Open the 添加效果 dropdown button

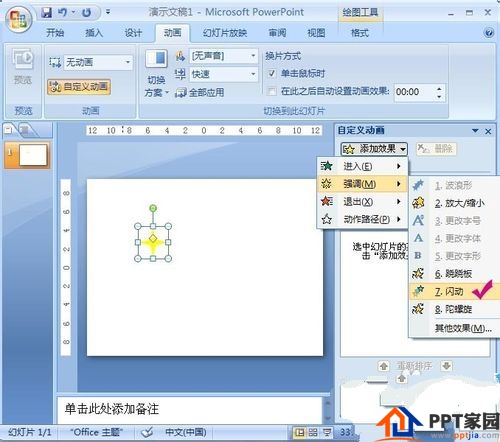[x=374, y=149]
